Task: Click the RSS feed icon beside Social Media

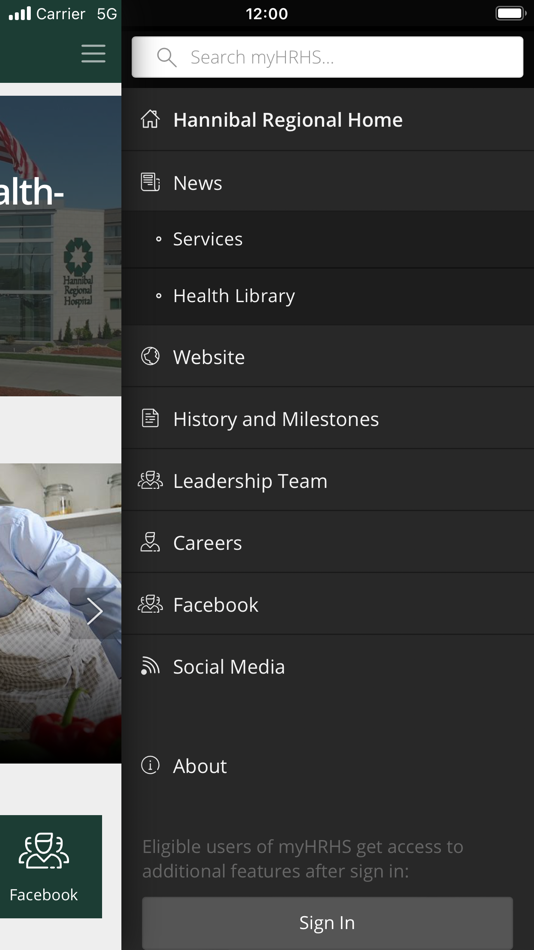Action: 150,666
